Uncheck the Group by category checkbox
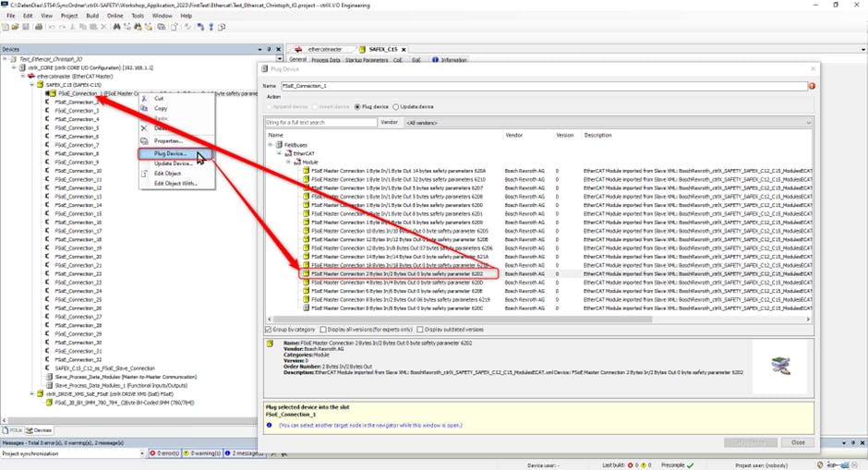 pos(269,329)
